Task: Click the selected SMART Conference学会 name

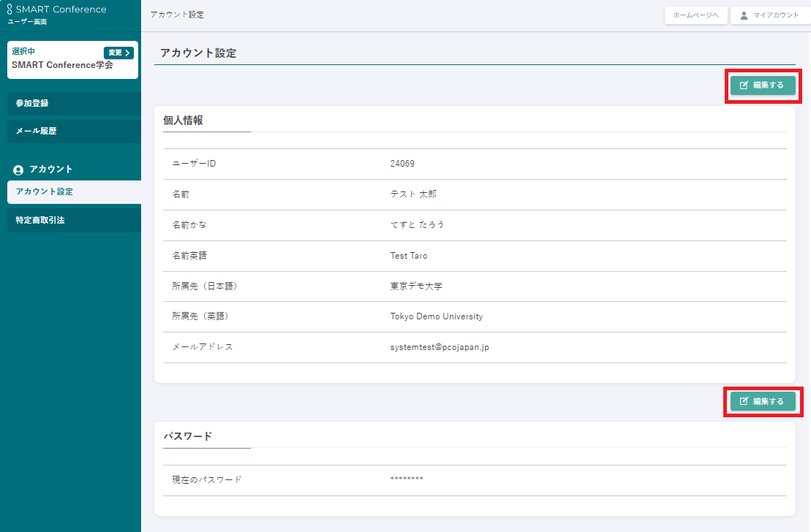Action: (62, 65)
